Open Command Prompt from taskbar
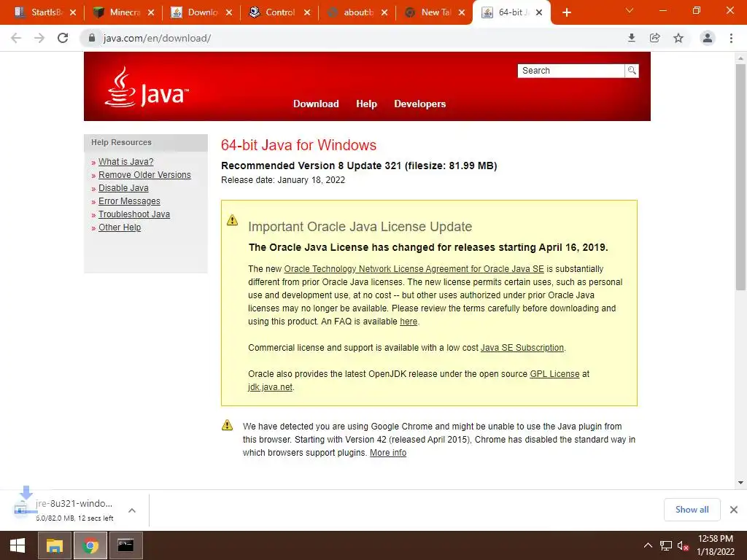This screenshot has height=560, width=747. [x=125, y=545]
